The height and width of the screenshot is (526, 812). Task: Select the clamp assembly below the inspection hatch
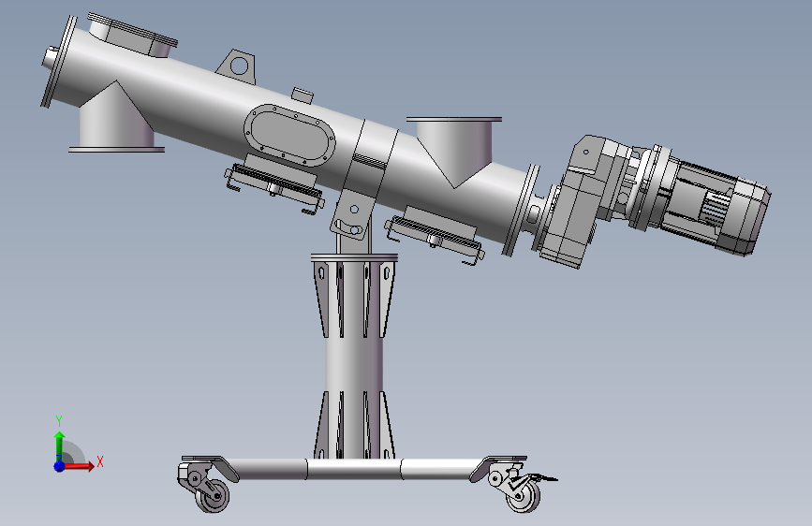pyautogui.click(x=274, y=184)
